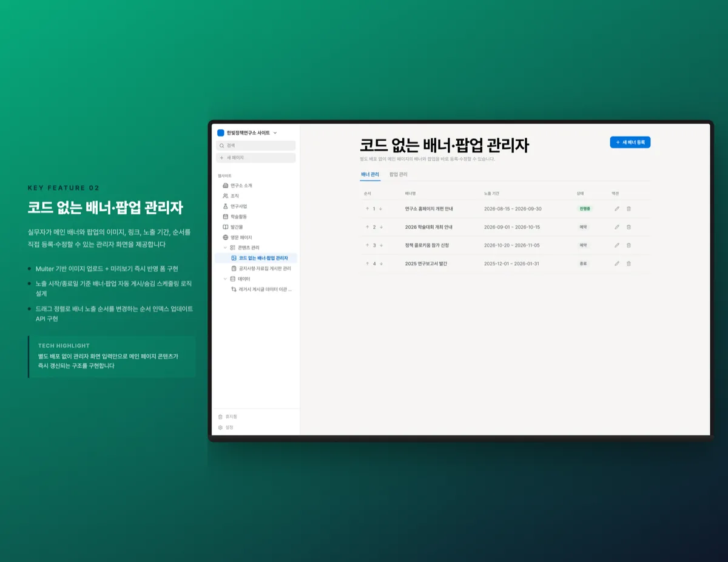Switch to the 배너 관리 tab
This screenshot has height=562, width=728.
(370, 175)
